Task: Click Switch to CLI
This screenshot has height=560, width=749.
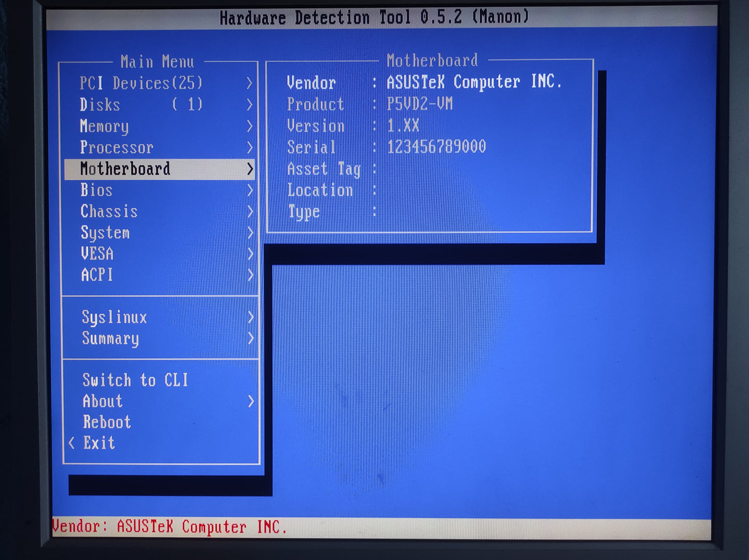Action: click(x=135, y=380)
